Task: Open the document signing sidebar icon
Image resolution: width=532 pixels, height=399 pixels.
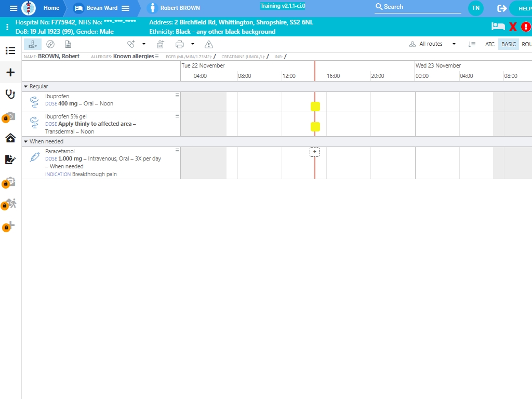Action: pos(10,159)
